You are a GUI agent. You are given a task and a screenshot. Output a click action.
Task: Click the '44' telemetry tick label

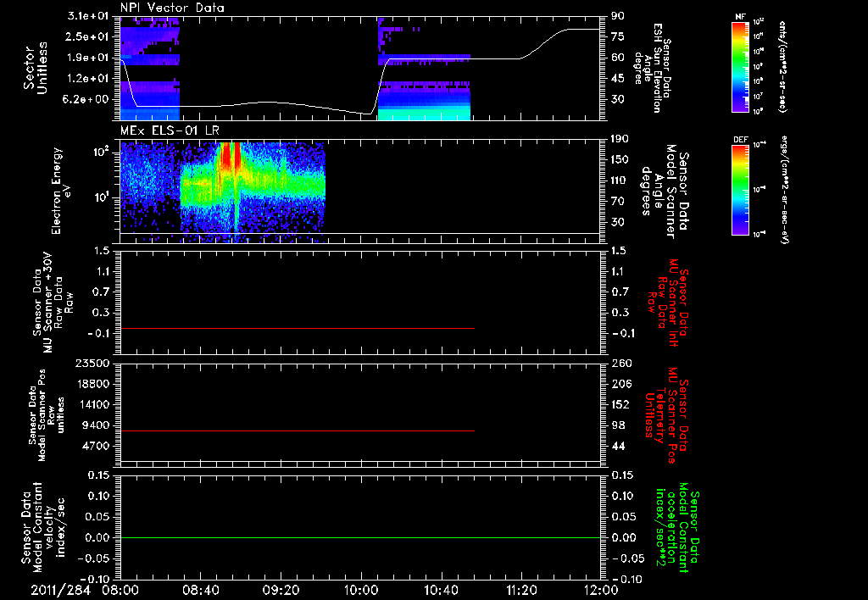pyautogui.click(x=618, y=446)
